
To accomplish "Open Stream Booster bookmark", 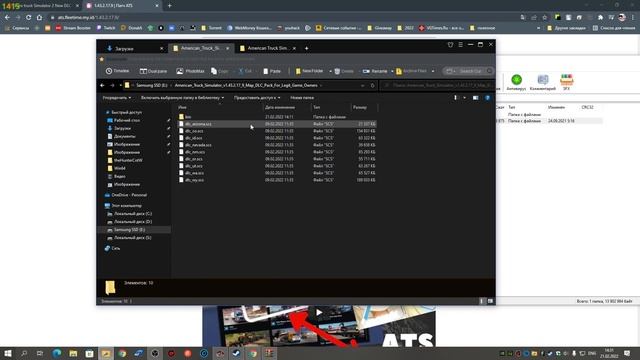I will point(73,28).
